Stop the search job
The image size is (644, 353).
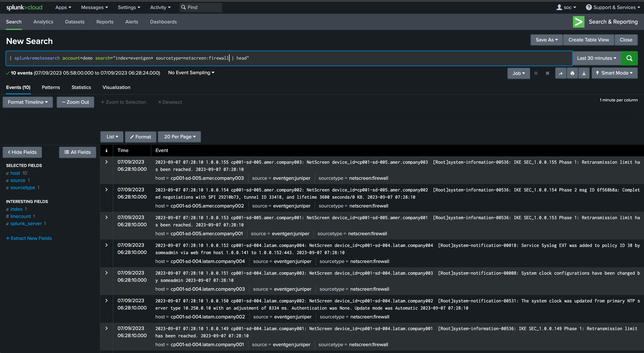(548, 73)
